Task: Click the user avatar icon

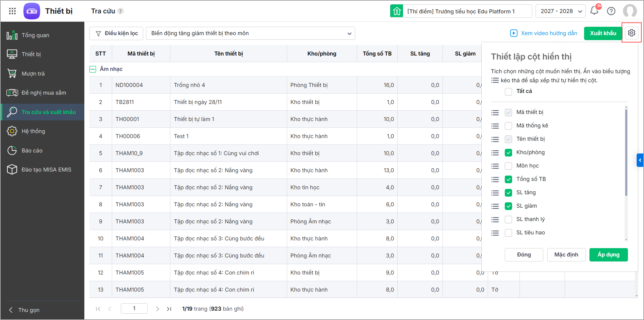Action: 630,11
